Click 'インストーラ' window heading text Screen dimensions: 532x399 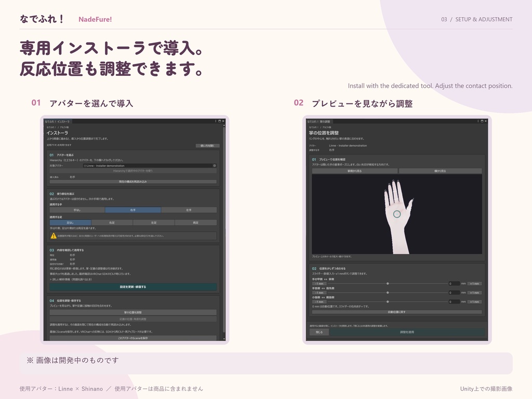click(57, 132)
